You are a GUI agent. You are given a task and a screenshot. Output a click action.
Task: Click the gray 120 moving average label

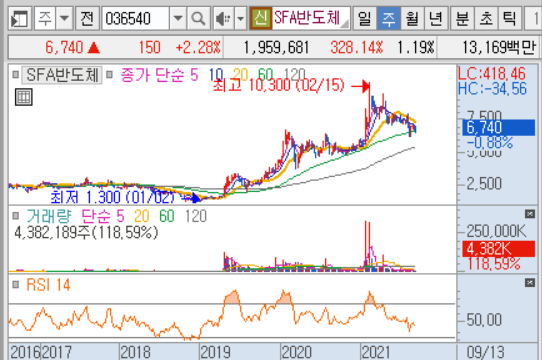click(x=295, y=74)
